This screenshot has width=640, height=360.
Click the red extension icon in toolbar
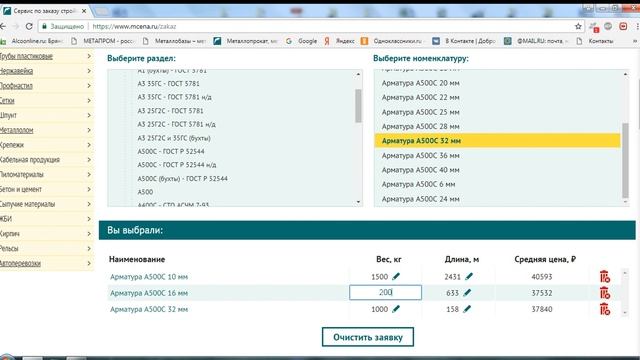[x=623, y=26]
